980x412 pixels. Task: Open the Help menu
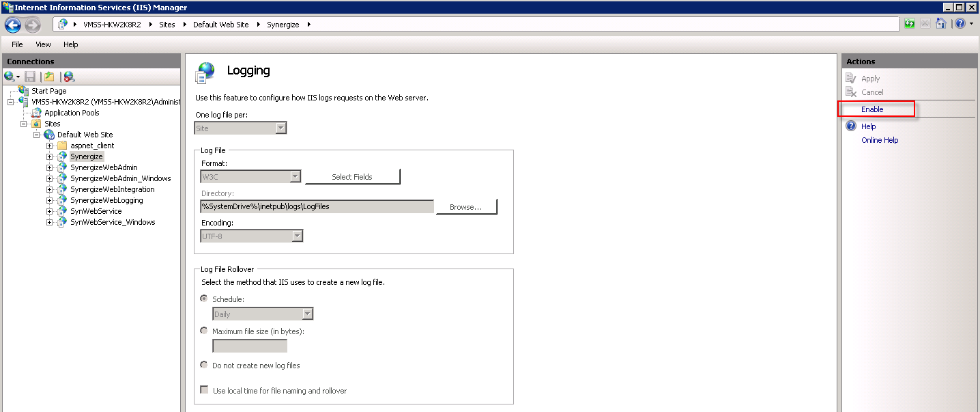tap(71, 44)
